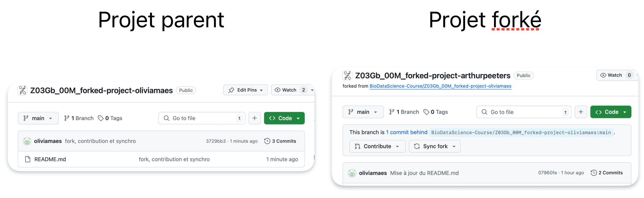The image size is (644, 198).
Task: Open the green Code menu in forked project
Action: [611, 112]
